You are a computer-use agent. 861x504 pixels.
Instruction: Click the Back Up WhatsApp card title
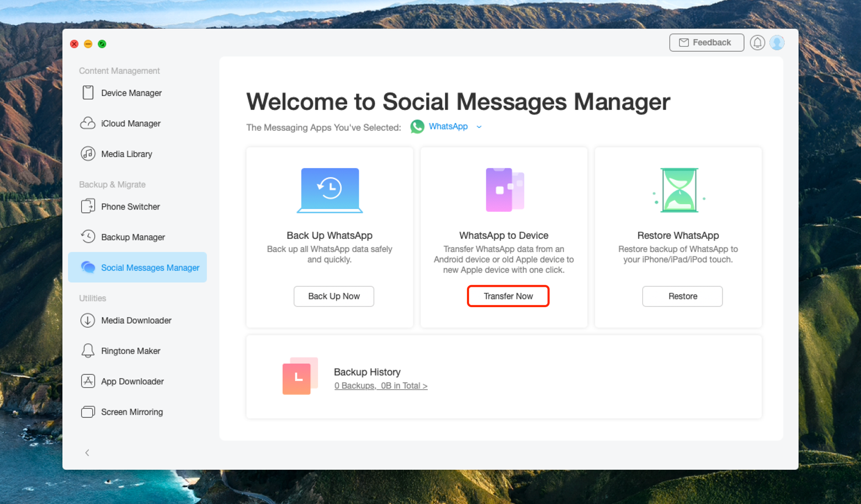[x=329, y=235]
